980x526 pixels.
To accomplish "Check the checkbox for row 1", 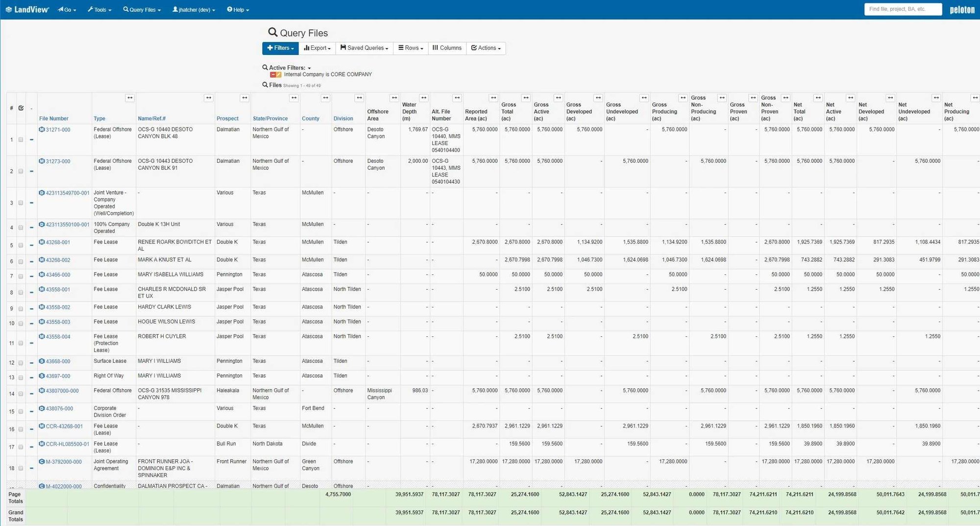I will point(21,139).
